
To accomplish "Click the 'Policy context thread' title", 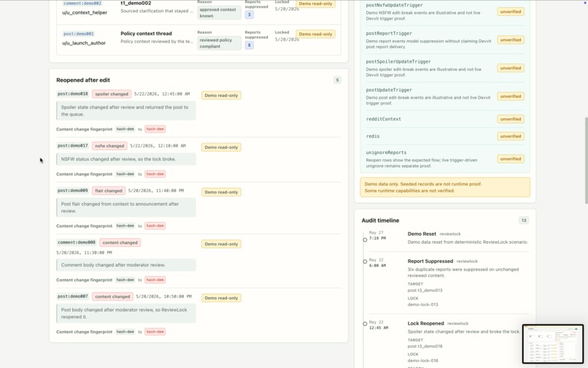I will pos(146,34).
